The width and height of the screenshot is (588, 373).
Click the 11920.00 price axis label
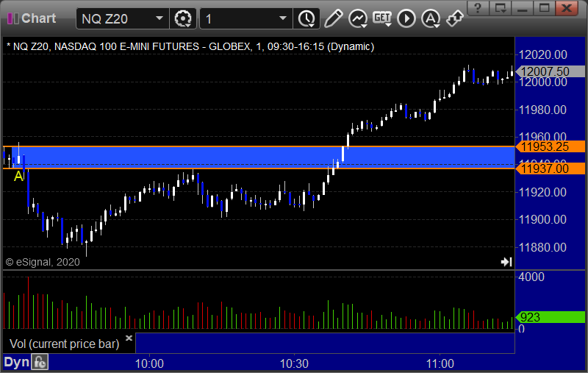click(542, 193)
